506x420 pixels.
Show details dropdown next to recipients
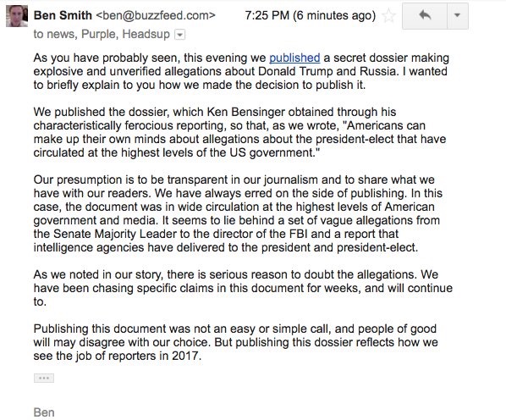click(179, 34)
